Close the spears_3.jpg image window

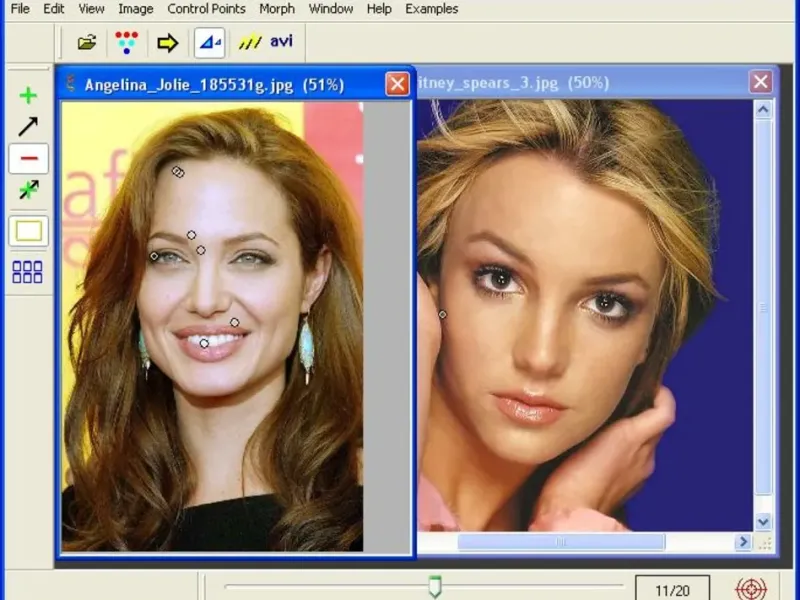click(x=760, y=82)
